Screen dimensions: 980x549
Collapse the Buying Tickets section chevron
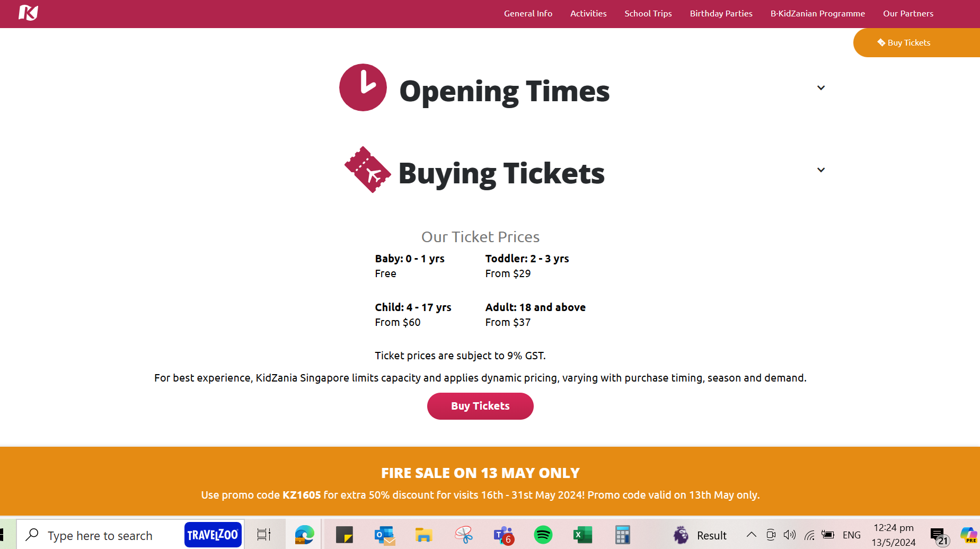(820, 170)
